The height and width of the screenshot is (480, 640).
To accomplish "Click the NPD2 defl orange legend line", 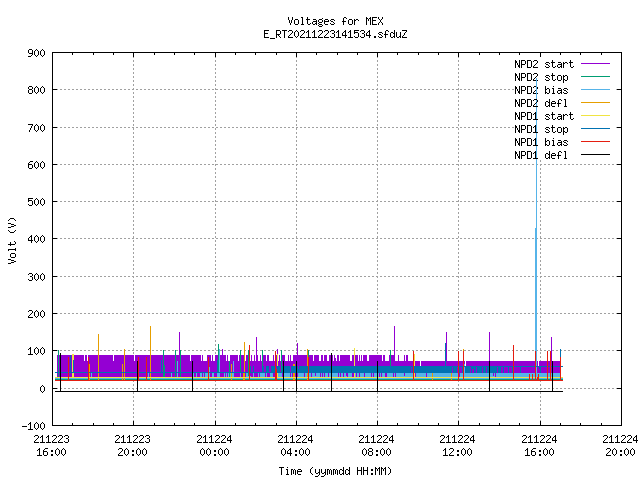I will 595,103.
